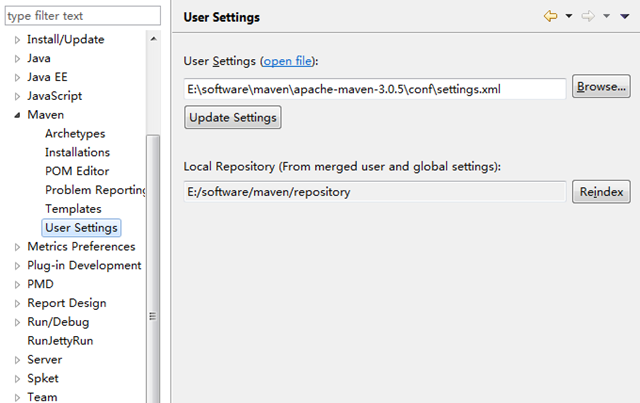Select Archetypes under Maven
The width and height of the screenshot is (640, 403).
pos(75,133)
